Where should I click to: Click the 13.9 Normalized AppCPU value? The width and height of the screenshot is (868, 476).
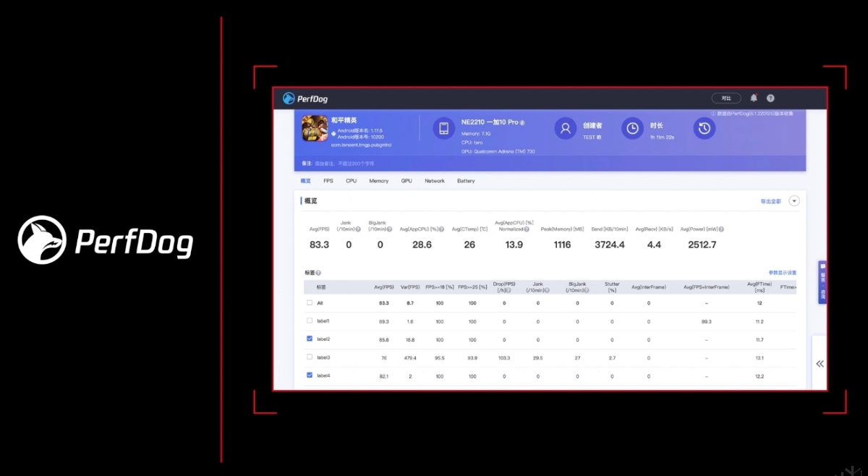pyautogui.click(x=514, y=245)
